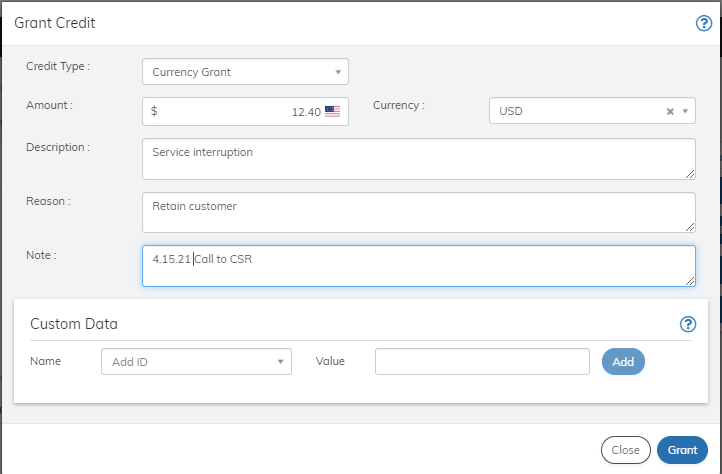Click the Reason text area
Image resolution: width=722 pixels, height=474 pixels.
(x=419, y=213)
